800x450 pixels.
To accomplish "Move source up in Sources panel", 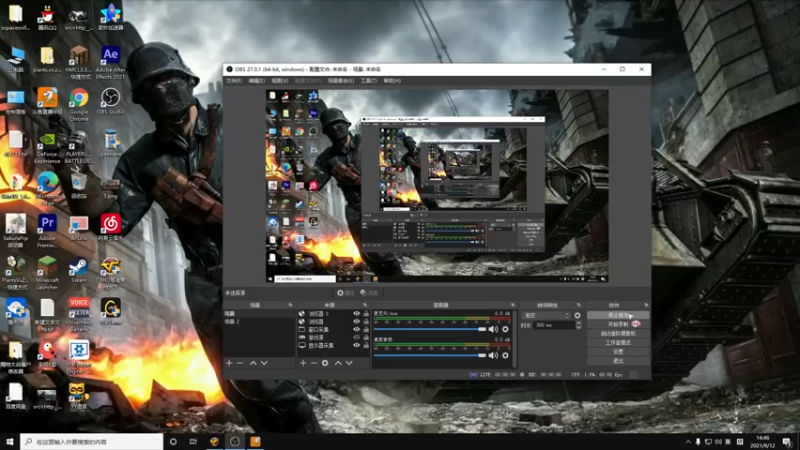I will pos(338,363).
